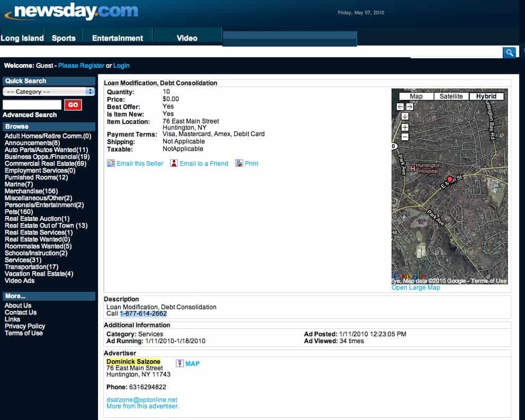The width and height of the screenshot is (525, 420).
Task: Click the Email this Seller icon
Action: [111, 164]
